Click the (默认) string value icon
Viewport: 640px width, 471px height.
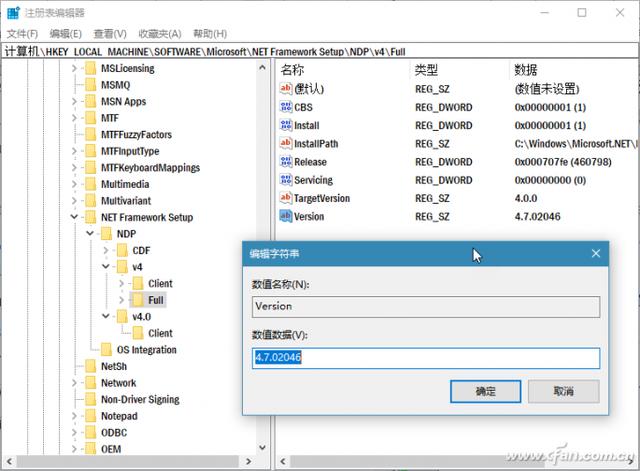(286, 88)
